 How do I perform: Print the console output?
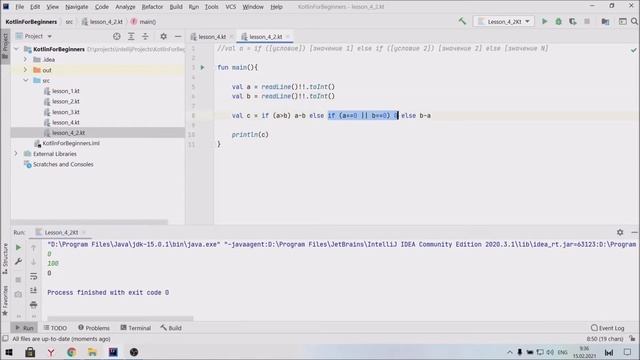(x=33, y=304)
